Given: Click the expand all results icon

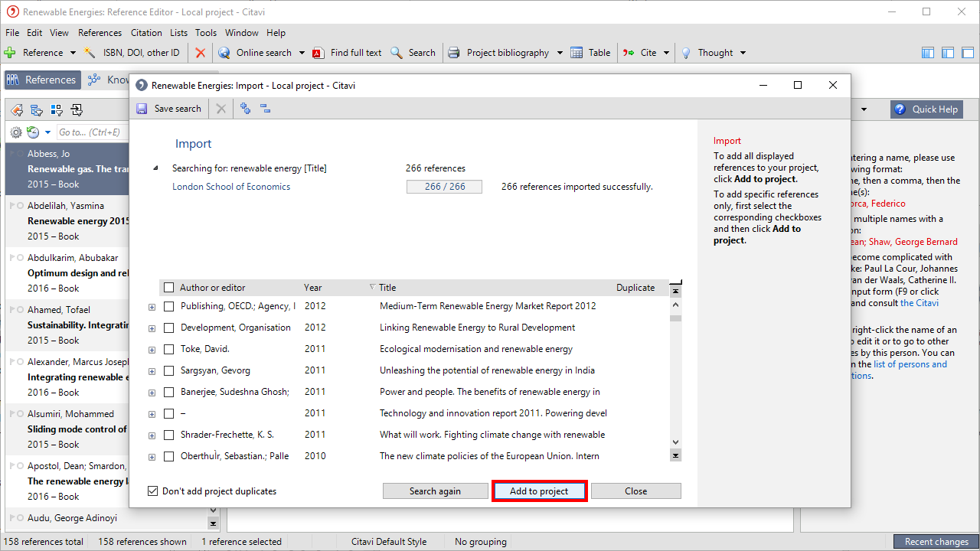Looking at the screenshot, I should click(245, 109).
